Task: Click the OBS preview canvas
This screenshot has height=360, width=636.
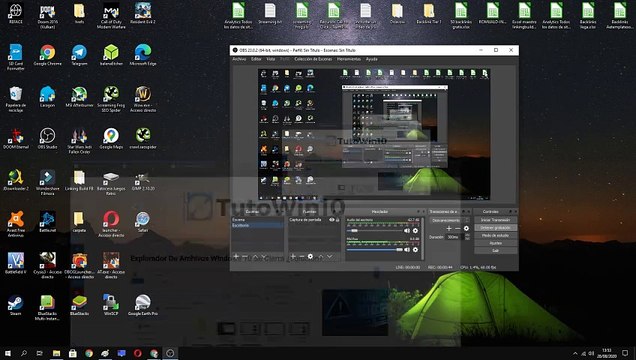Action: pos(374,134)
